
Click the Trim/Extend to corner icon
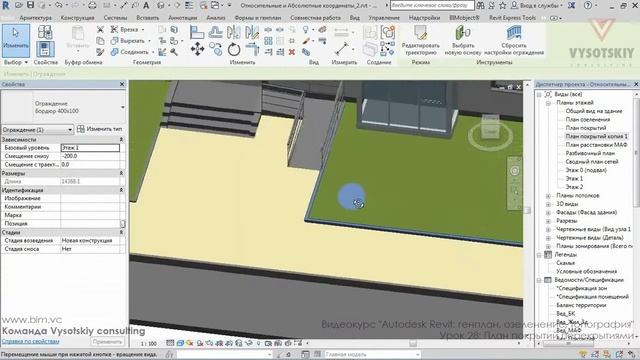tap(252, 50)
